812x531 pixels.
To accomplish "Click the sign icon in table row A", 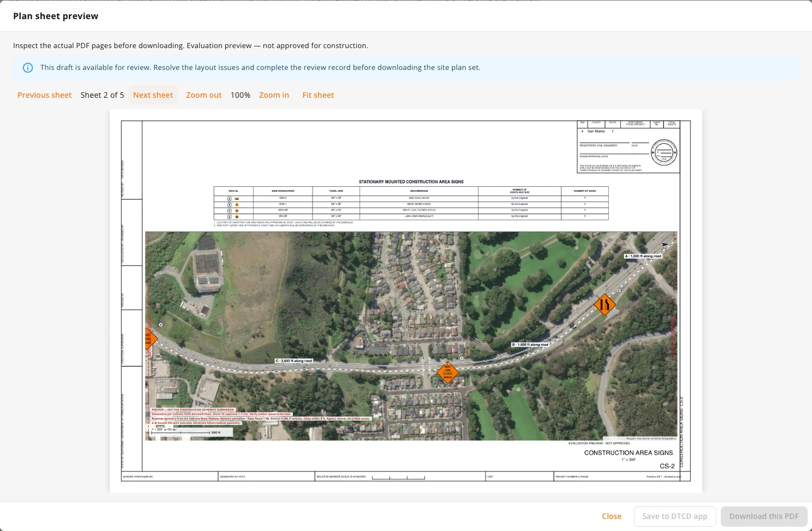I will [237, 198].
